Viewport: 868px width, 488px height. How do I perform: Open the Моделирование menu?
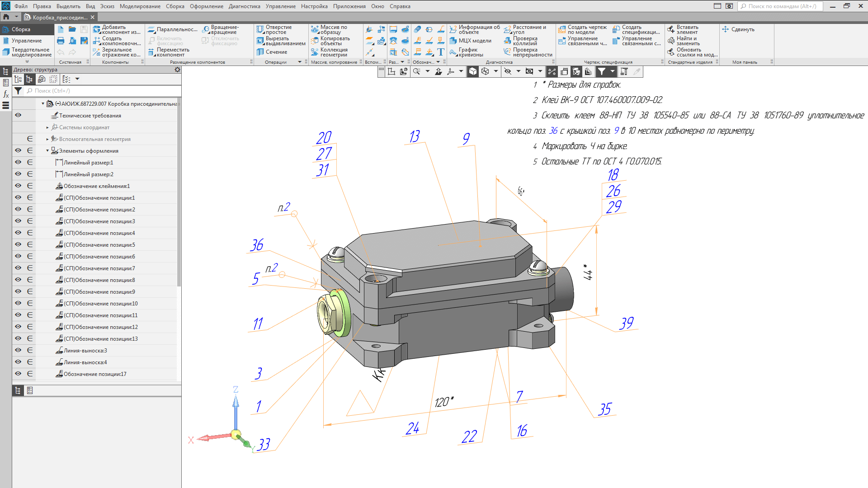click(140, 6)
